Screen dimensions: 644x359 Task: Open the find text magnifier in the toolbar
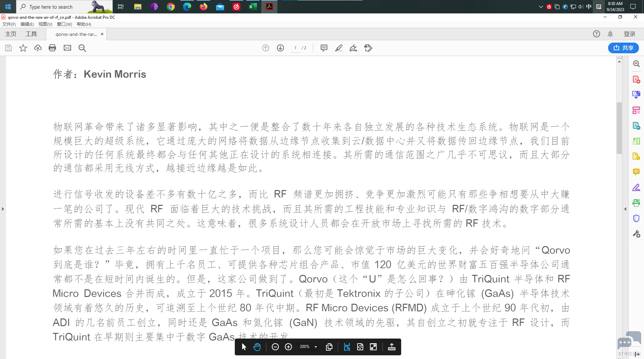point(82,48)
